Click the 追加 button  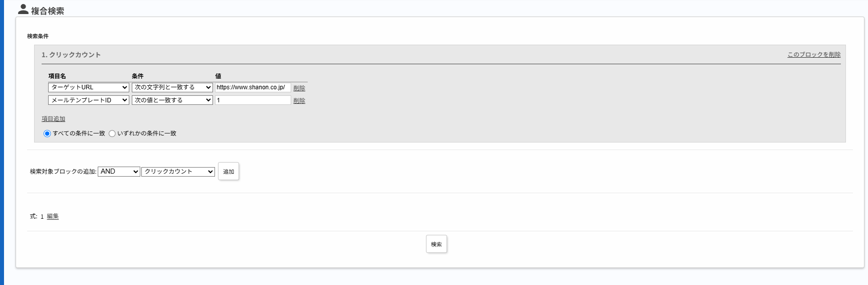[229, 172]
